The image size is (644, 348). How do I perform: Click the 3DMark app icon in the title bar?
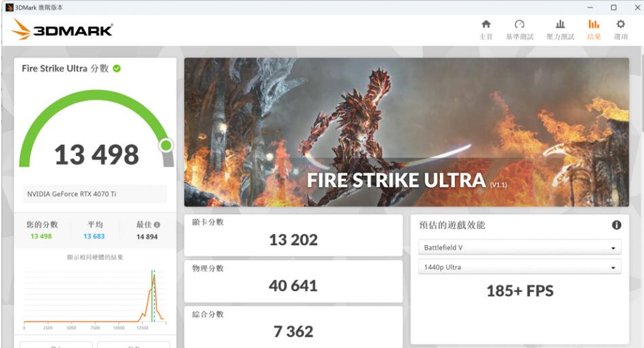click(9, 7)
